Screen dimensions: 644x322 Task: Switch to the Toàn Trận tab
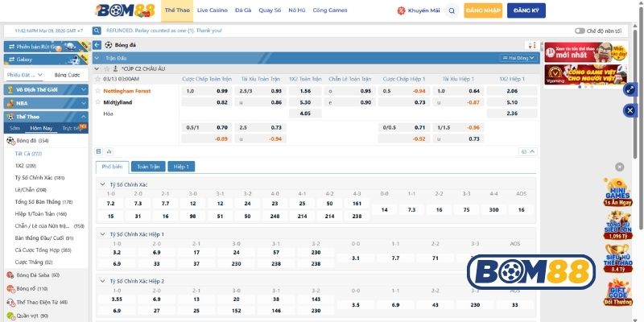click(x=147, y=167)
